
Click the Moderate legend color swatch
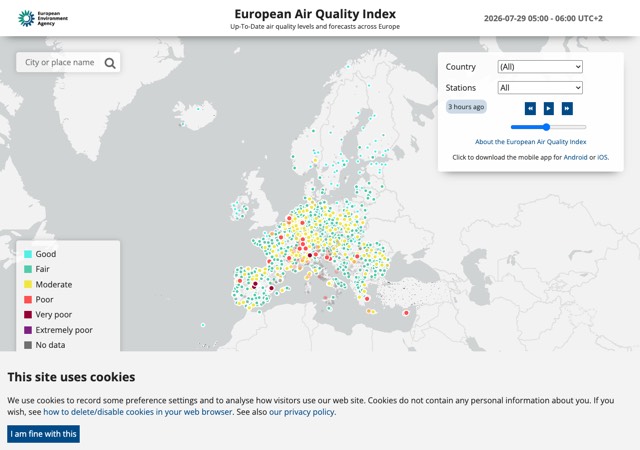28,284
